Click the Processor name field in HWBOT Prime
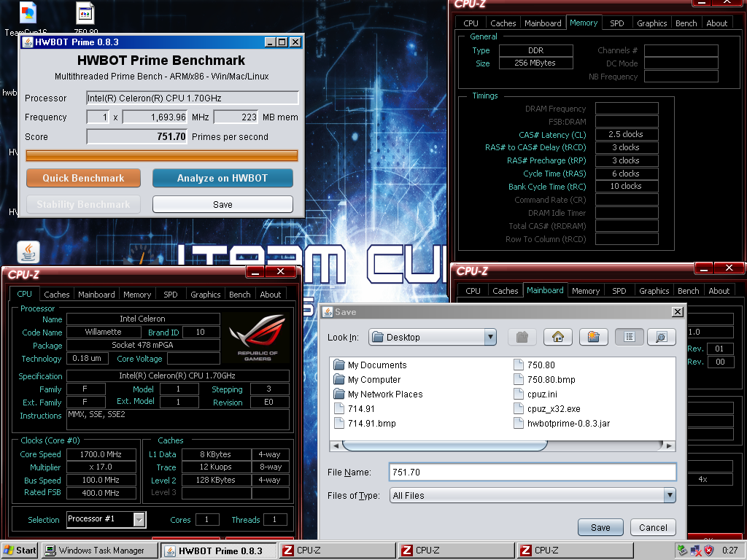The width and height of the screenshot is (747, 560). (x=193, y=98)
